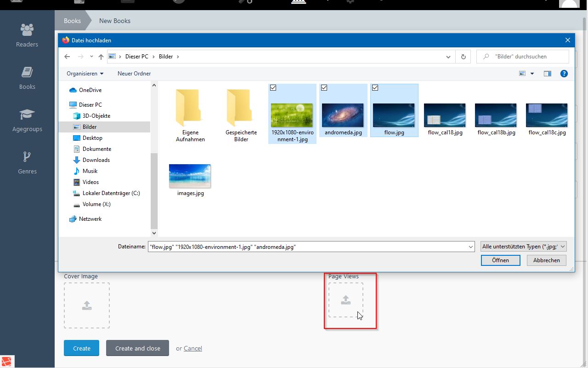Select Downloads in the navigation tree
This screenshot has width=588, height=368.
pos(96,160)
